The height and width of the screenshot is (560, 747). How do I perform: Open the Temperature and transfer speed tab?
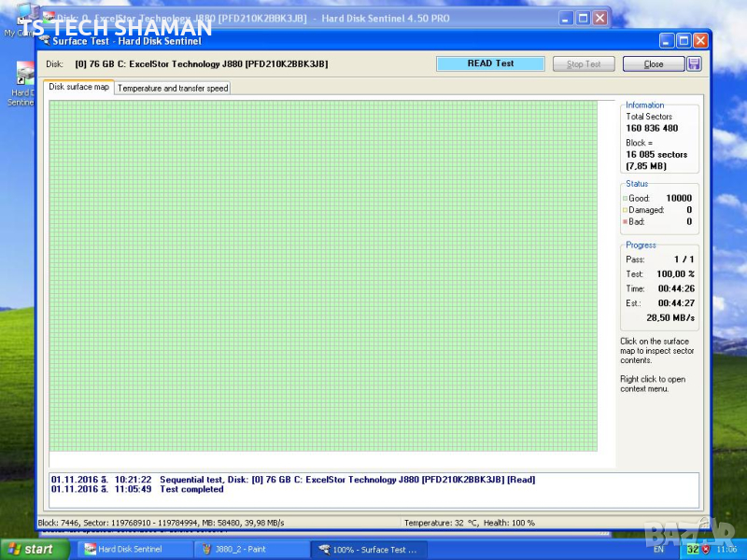click(x=173, y=88)
